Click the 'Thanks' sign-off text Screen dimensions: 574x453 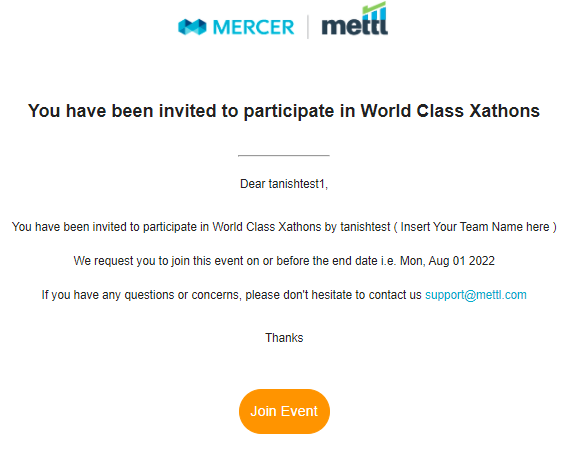284,338
